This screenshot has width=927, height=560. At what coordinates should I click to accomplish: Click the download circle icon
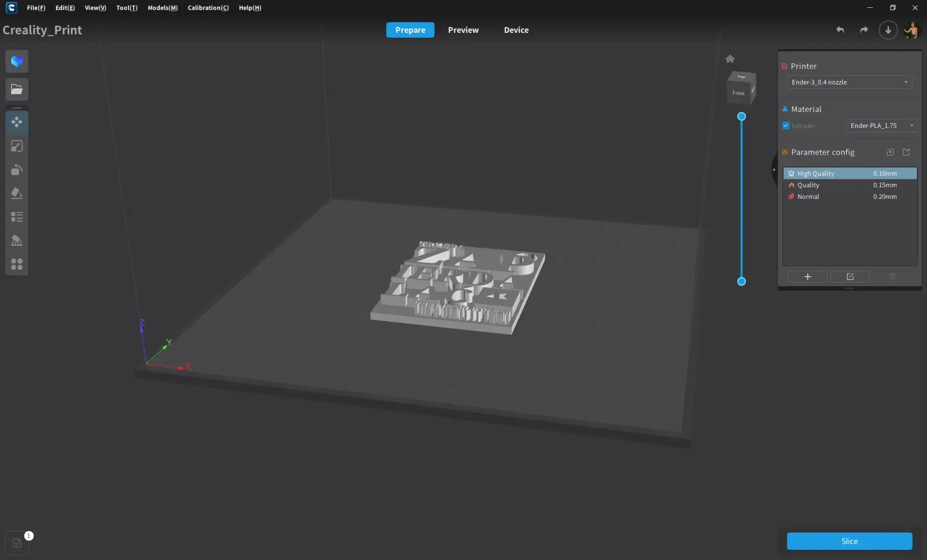point(888,30)
